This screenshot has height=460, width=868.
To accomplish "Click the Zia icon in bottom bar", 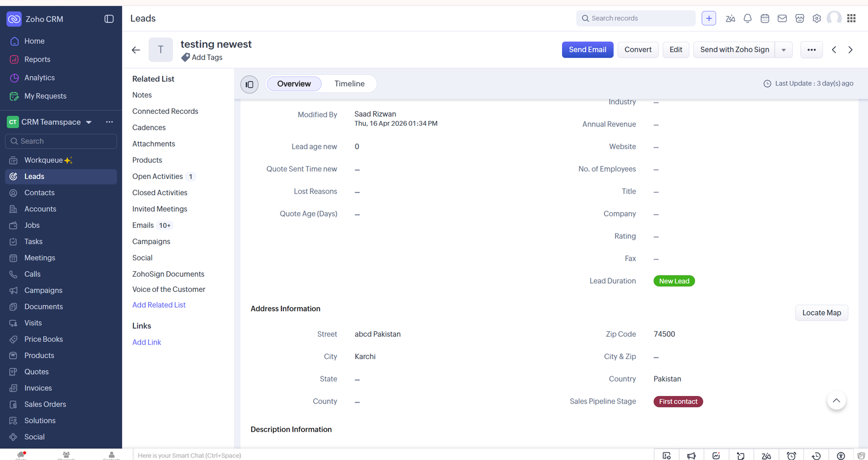I will (x=766, y=456).
